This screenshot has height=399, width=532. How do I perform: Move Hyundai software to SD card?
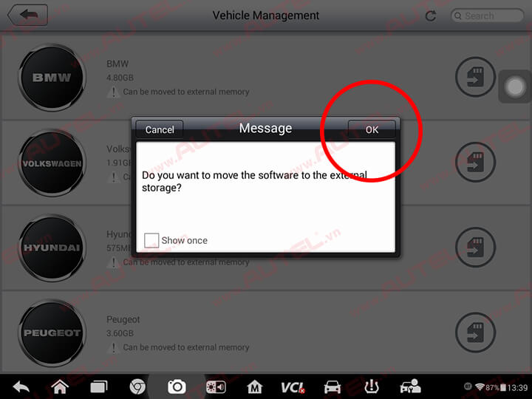475,247
